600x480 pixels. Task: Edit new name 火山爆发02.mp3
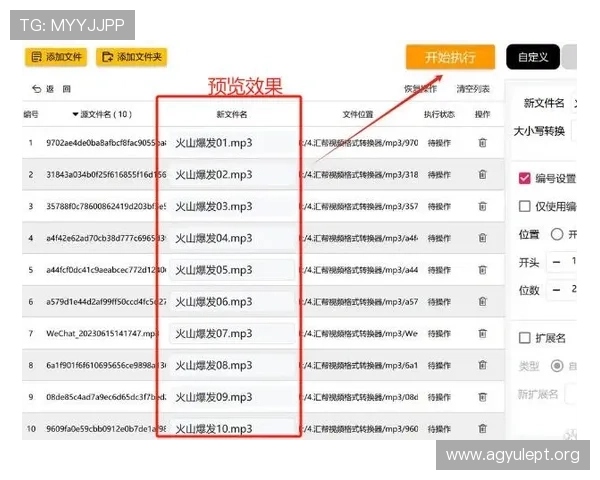(x=232, y=175)
